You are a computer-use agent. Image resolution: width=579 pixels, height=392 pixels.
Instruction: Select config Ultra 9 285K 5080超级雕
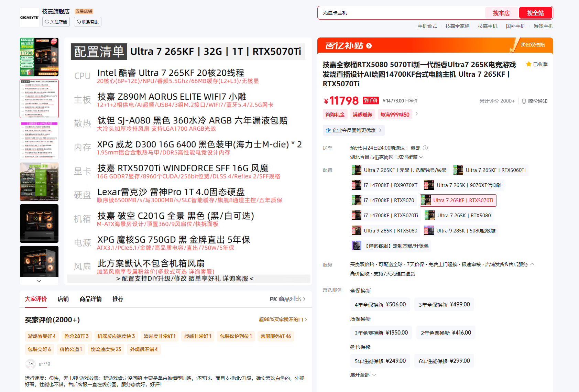(460, 230)
